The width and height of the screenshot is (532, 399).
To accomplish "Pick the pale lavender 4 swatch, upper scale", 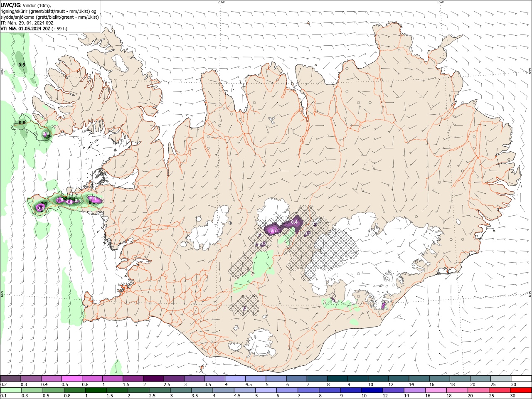I will click(235, 379).
